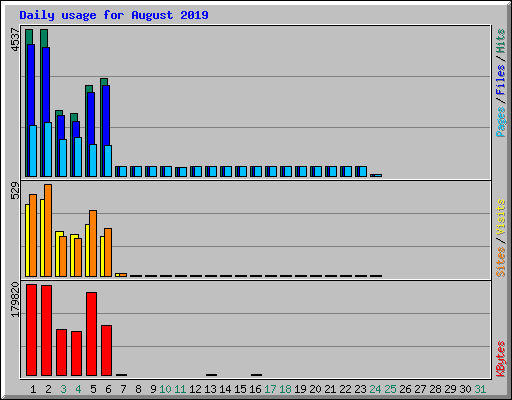Select green day 17 on the x-axis
Image resolution: width=512 pixels, height=400 pixels.
click(x=270, y=389)
